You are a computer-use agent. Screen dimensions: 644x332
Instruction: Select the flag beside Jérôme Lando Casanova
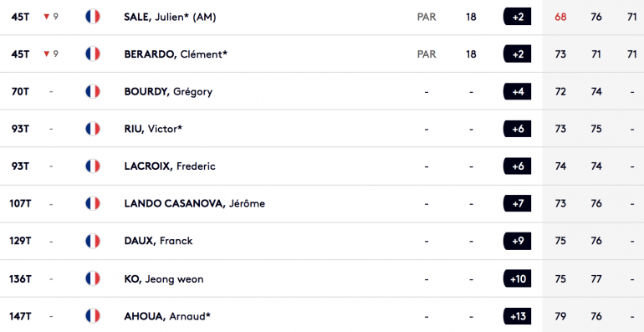click(x=92, y=203)
